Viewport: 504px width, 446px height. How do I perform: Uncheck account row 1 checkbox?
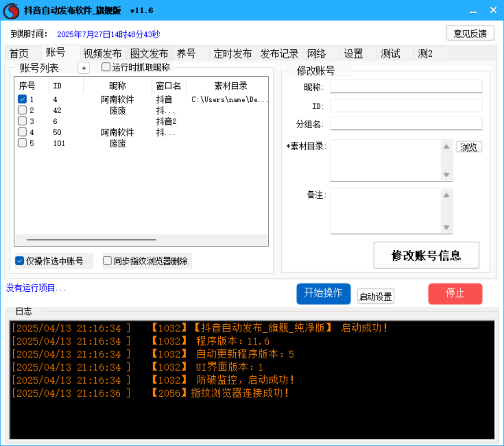(x=22, y=99)
